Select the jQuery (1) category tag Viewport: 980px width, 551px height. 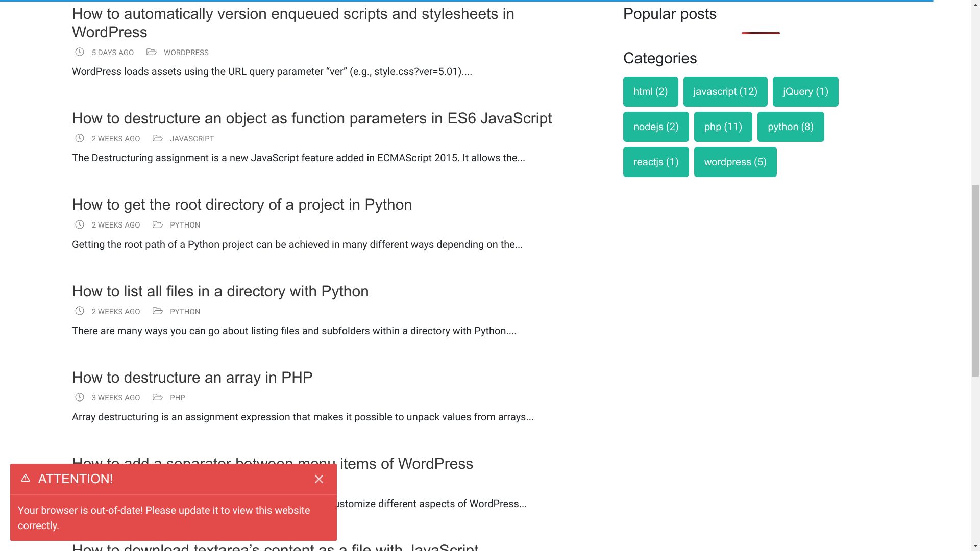[805, 91]
